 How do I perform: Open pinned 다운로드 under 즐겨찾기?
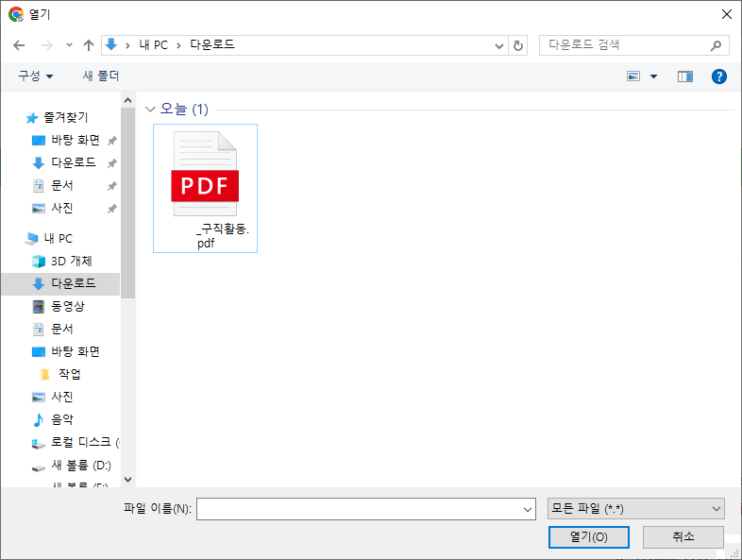coord(74,162)
